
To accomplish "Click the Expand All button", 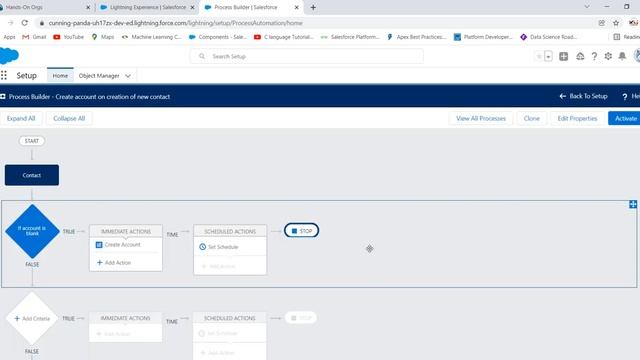I will pyautogui.click(x=21, y=118).
